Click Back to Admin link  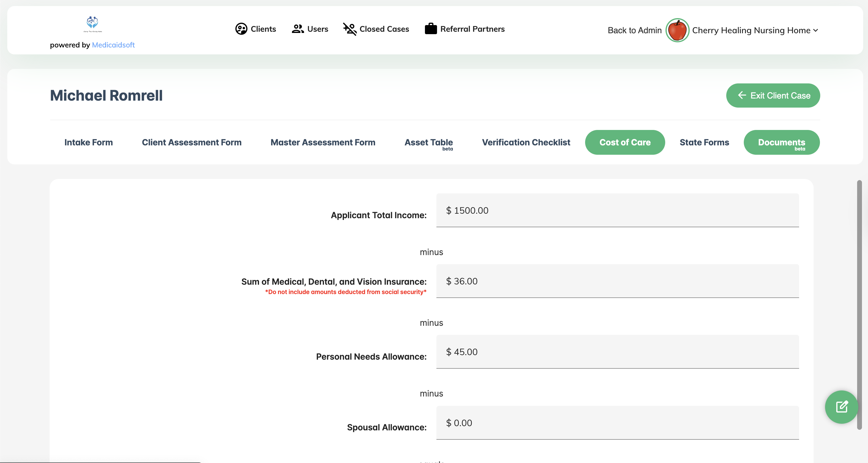[x=634, y=30]
